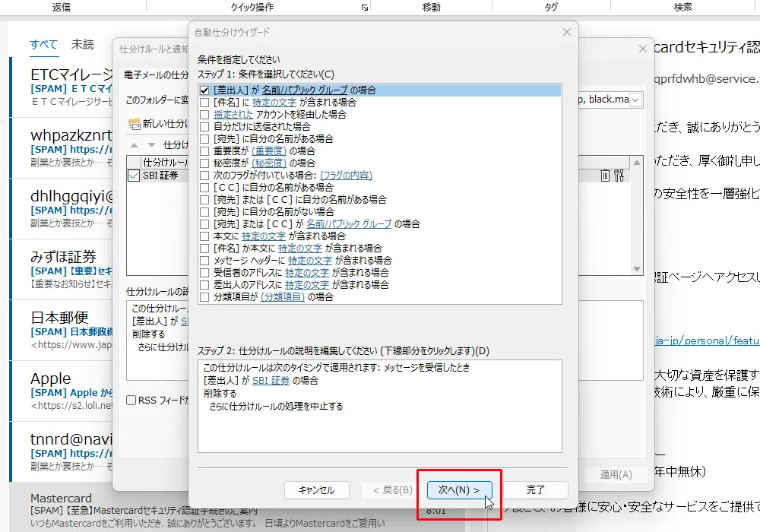
Task: Check the 秘密度 condition checkbox
Action: [204, 163]
